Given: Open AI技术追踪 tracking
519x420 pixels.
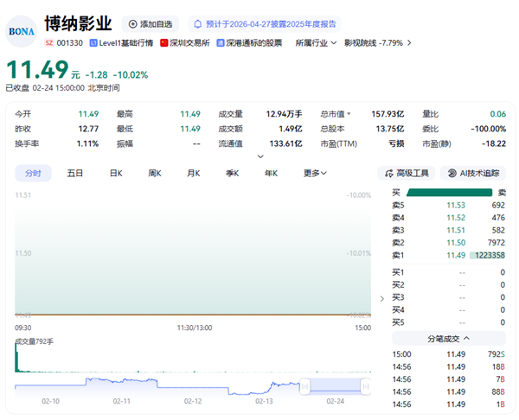Looking at the screenshot, I should (473, 173).
